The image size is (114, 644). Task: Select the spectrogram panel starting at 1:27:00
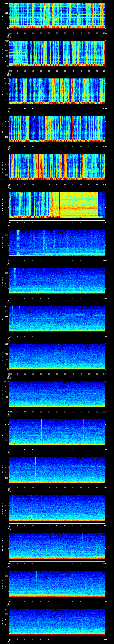pyautogui.click(x=57, y=508)
